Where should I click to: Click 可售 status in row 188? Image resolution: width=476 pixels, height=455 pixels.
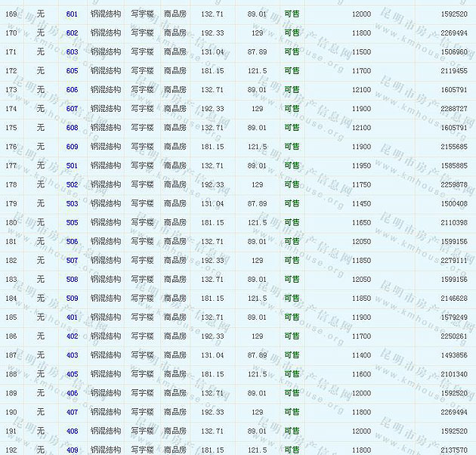(292, 374)
